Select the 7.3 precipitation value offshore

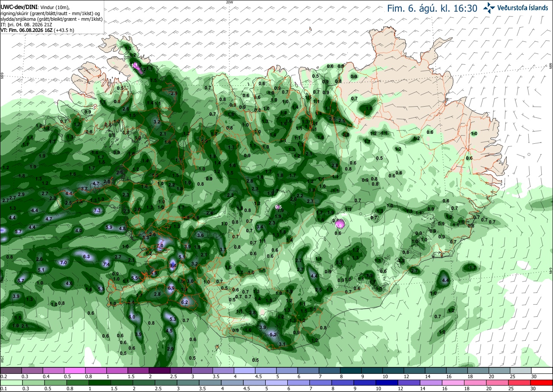tap(97, 210)
